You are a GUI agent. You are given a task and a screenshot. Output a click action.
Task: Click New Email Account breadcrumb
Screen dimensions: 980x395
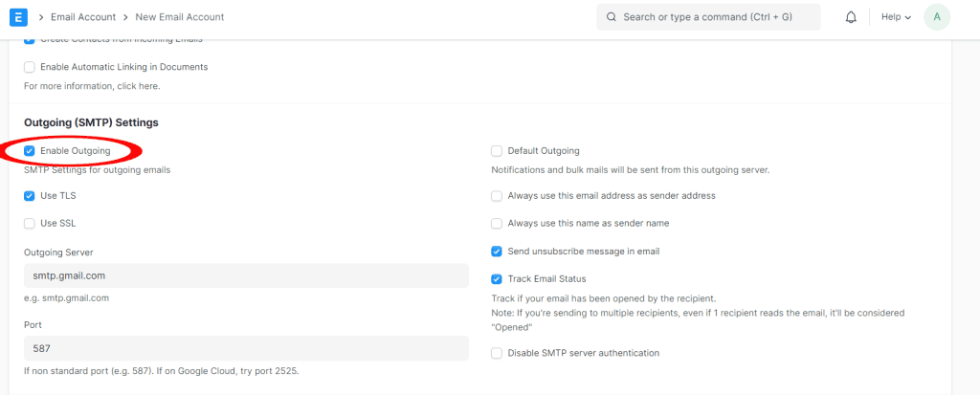coord(180,17)
